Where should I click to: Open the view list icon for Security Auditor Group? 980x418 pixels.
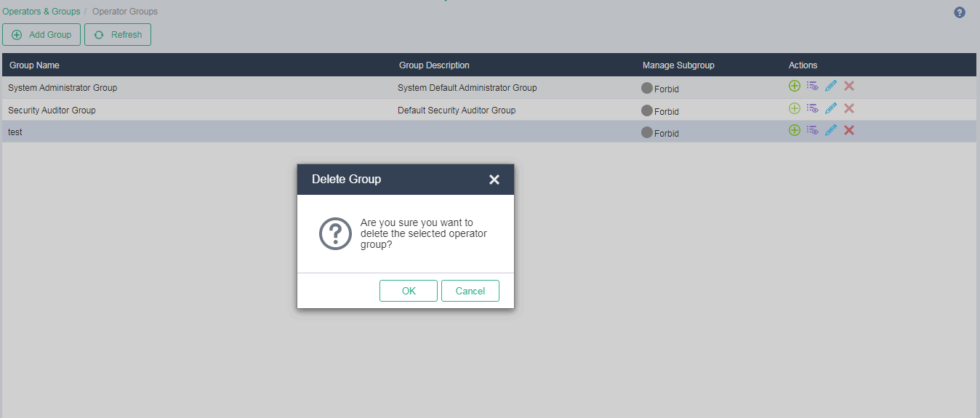tap(813, 108)
